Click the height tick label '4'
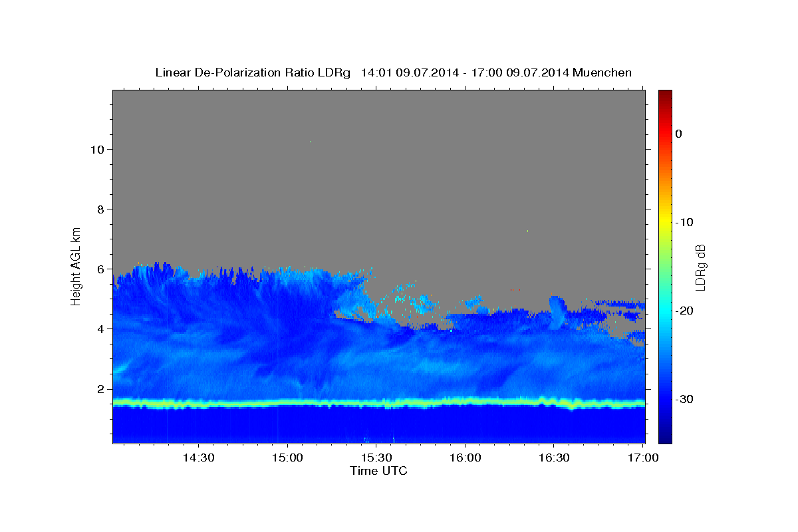Viewport: 798px width, 532px height. [x=99, y=329]
